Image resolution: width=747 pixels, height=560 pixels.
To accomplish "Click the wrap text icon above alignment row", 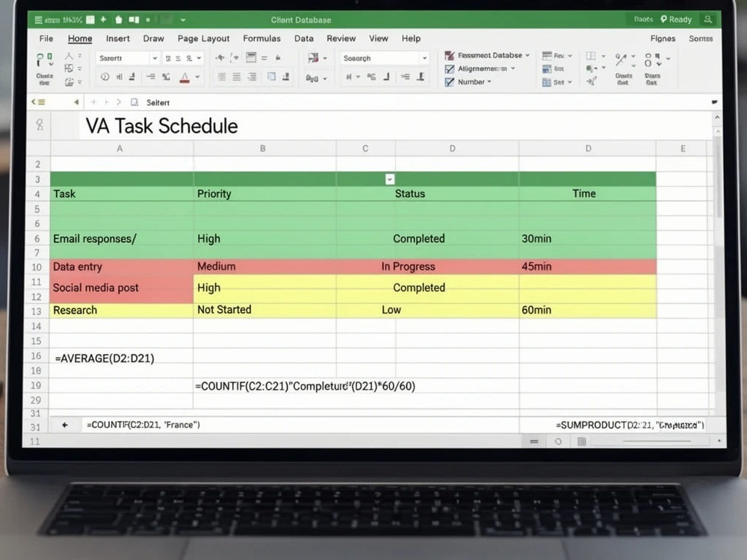I will (x=250, y=57).
